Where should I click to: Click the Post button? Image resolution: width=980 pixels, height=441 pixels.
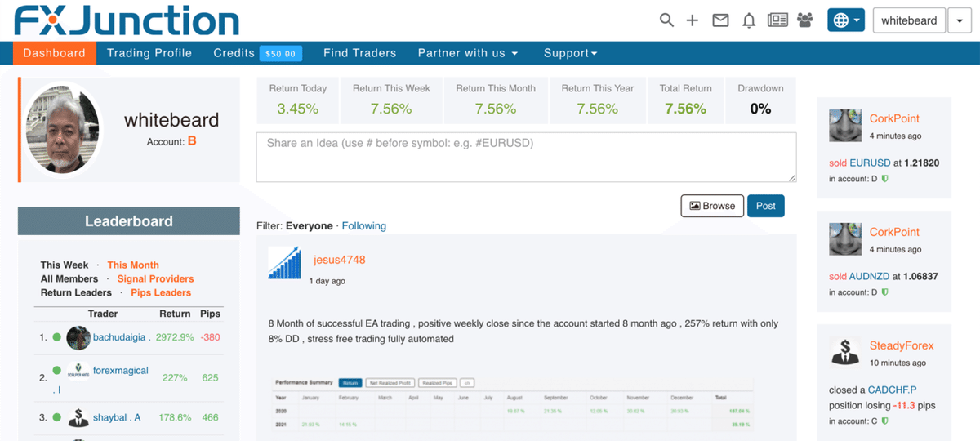pyautogui.click(x=766, y=206)
